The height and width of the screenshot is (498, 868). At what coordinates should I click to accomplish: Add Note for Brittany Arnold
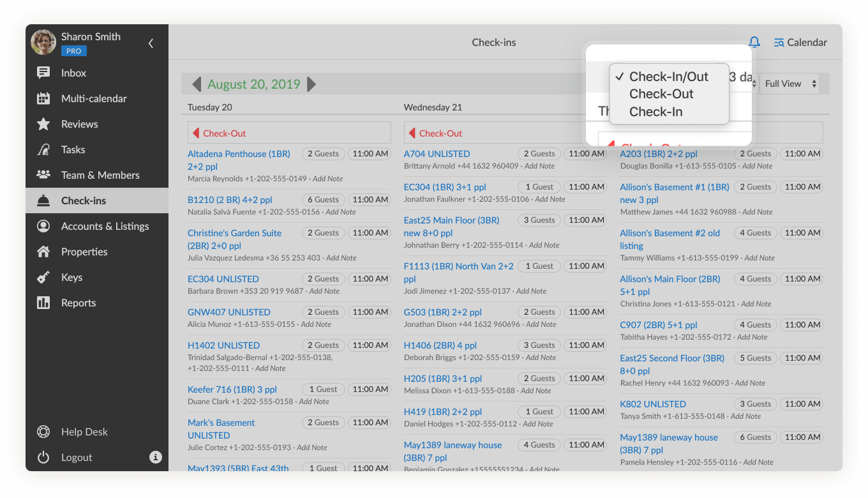(x=540, y=166)
